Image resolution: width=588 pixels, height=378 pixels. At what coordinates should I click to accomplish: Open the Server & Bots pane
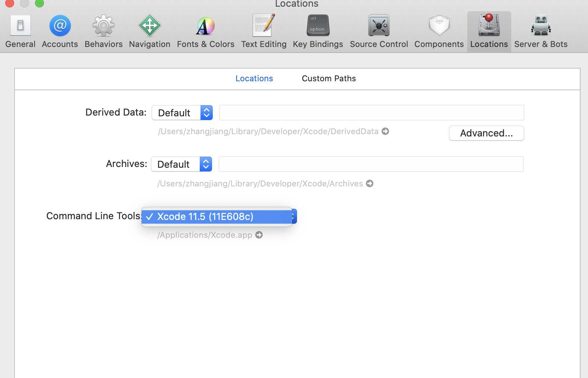541,31
